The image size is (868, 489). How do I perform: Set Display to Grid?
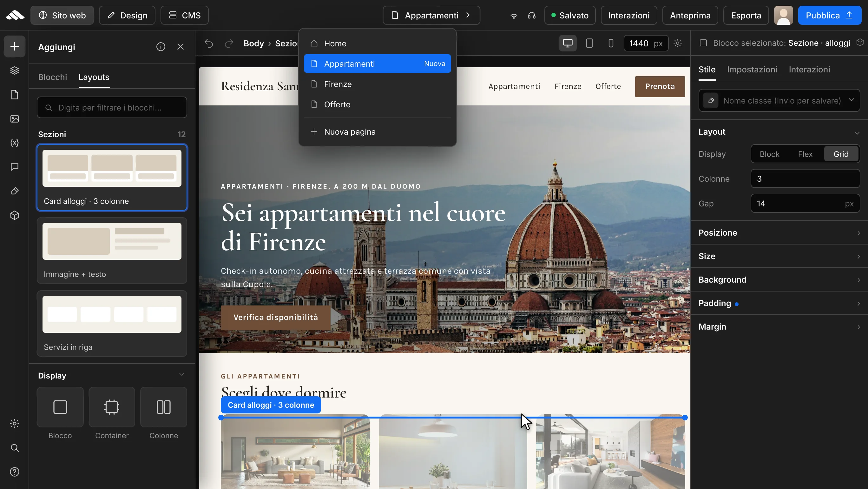pos(841,154)
